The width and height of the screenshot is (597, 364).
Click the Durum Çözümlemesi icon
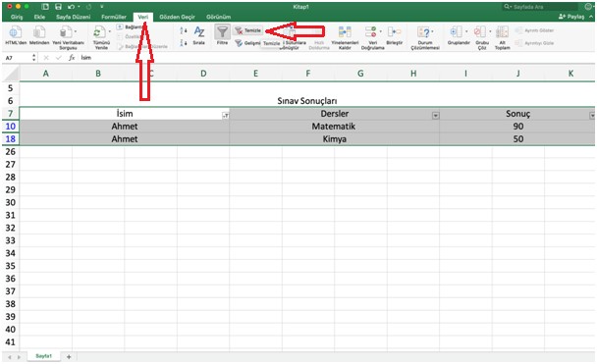click(x=423, y=32)
